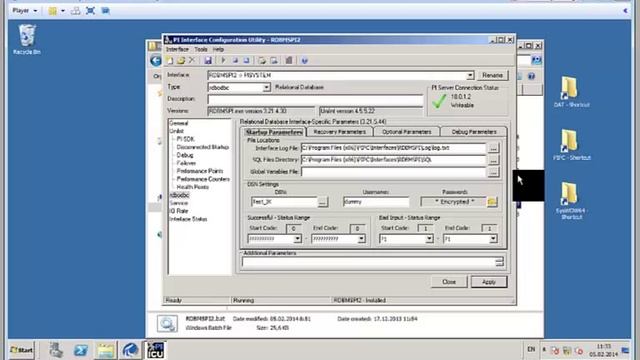The width and height of the screenshot is (640, 360).
Task: Select Service in the left tree
Action: [x=179, y=203]
